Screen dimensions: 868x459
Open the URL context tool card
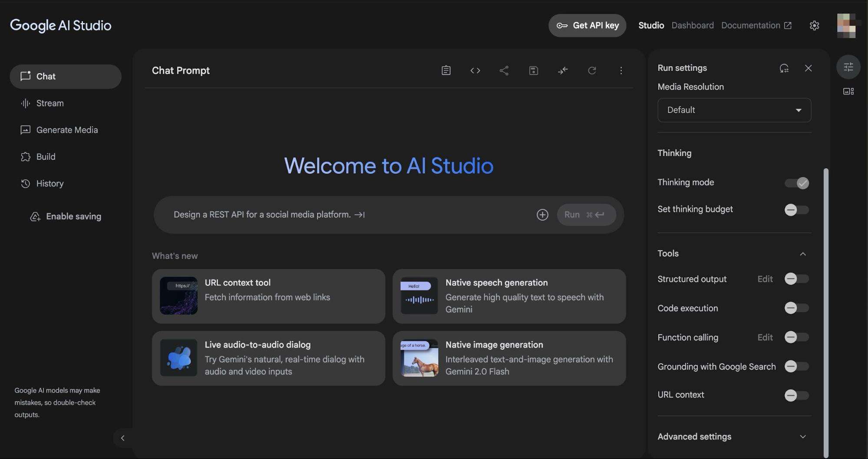tap(268, 296)
